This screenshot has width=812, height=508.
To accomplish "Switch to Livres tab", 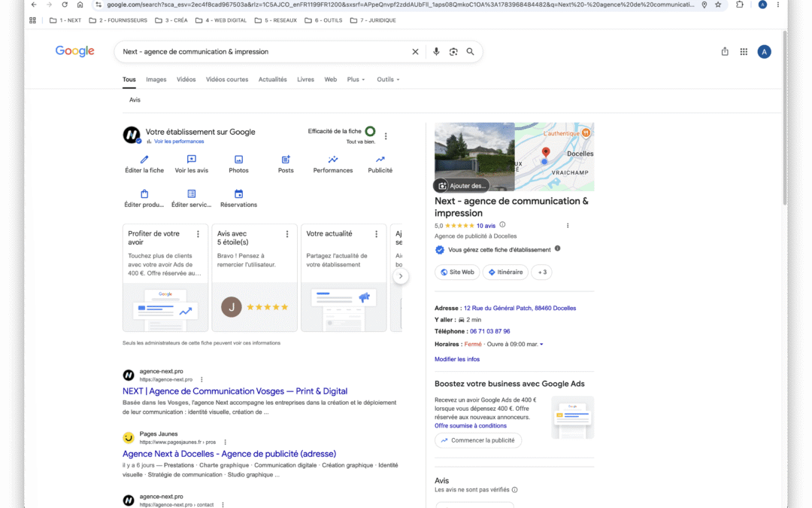I will 305,79.
